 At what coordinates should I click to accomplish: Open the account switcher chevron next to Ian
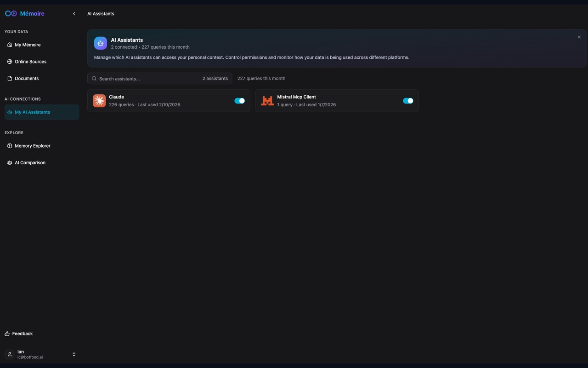point(73,354)
